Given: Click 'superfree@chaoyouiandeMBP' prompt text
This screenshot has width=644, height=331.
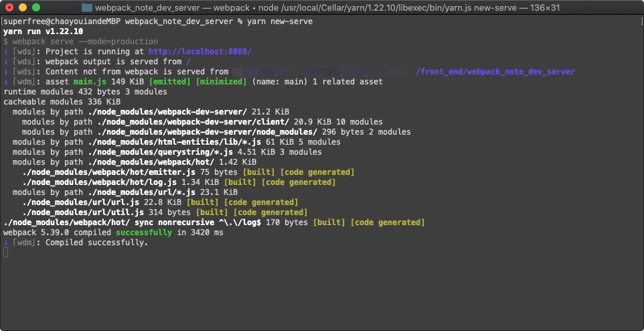Looking at the screenshot, I should 62,21.
